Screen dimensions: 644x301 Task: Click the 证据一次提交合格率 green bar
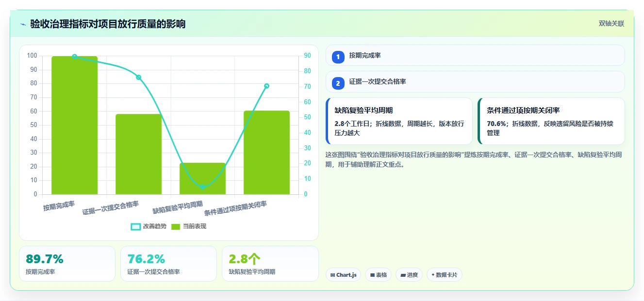(x=138, y=154)
